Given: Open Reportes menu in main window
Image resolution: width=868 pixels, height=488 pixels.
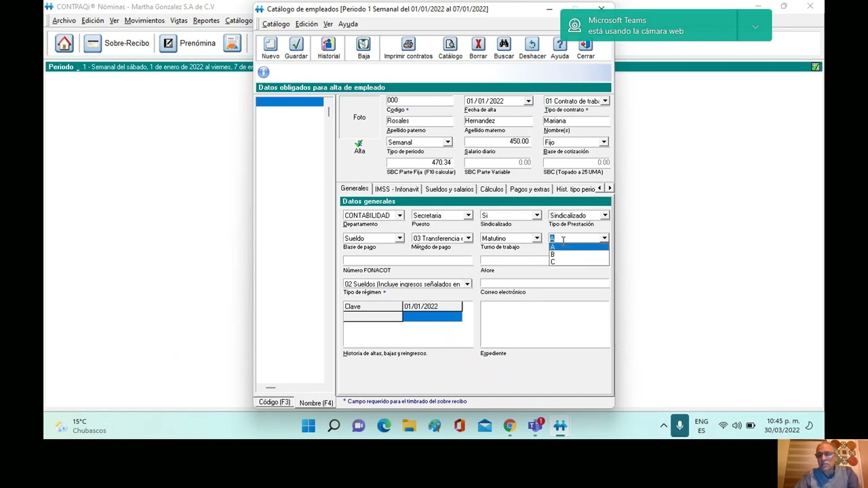Looking at the screenshot, I should (x=206, y=20).
